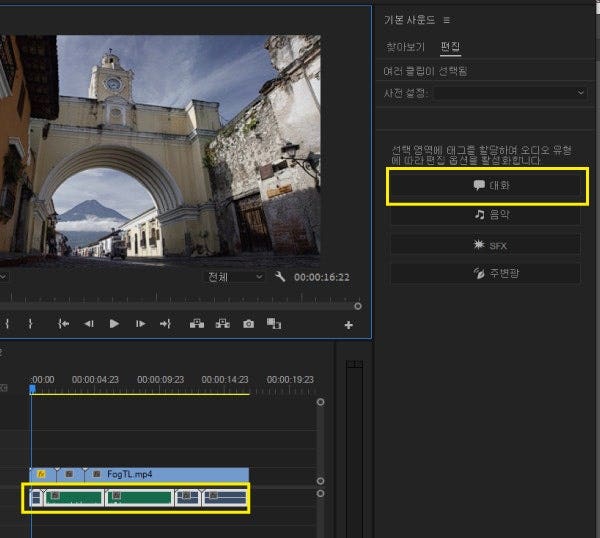Switch to the 찾아보기 tab

[x=405, y=47]
